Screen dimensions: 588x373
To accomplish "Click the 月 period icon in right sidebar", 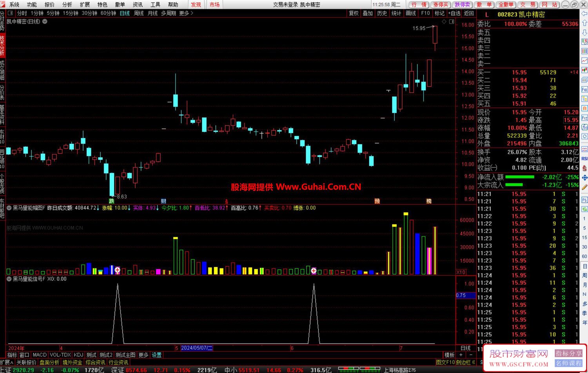I will (584, 285).
